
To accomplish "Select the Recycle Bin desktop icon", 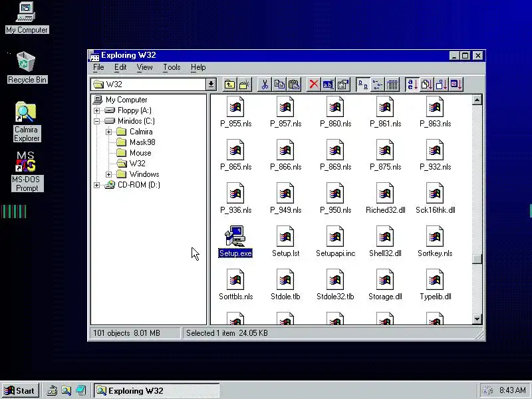I will [27, 68].
